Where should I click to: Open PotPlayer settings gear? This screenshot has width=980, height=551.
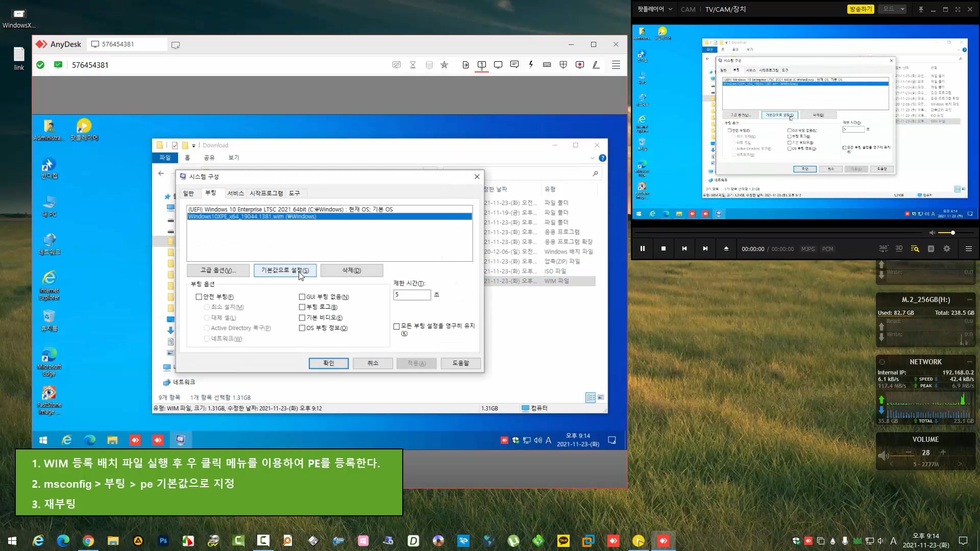coord(947,249)
